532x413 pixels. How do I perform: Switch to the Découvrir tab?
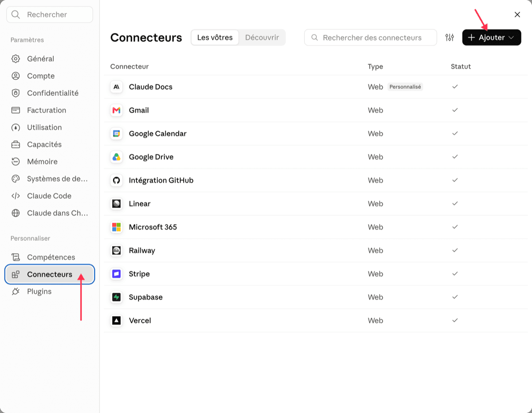(x=262, y=38)
